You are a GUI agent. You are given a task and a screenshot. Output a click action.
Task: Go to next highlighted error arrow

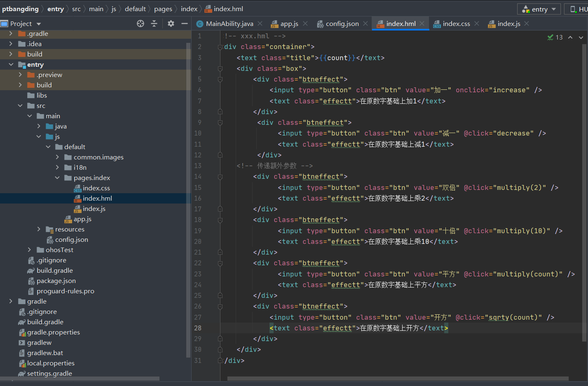(x=581, y=37)
